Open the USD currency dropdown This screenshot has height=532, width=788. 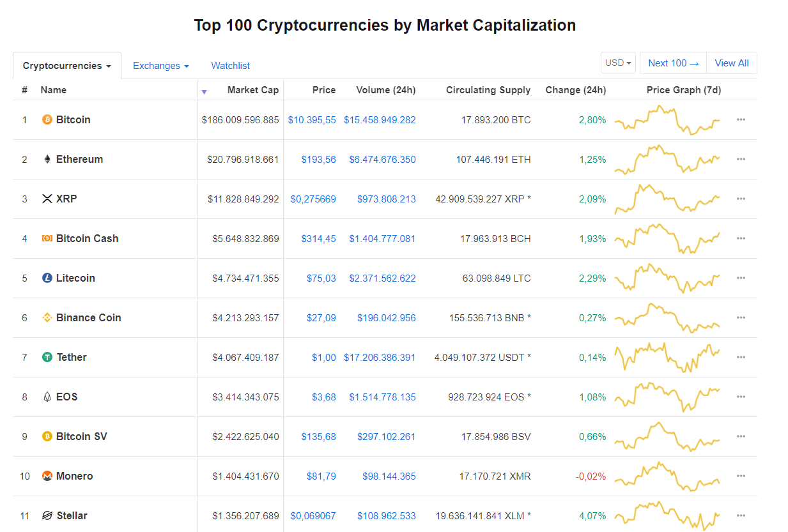coord(618,63)
